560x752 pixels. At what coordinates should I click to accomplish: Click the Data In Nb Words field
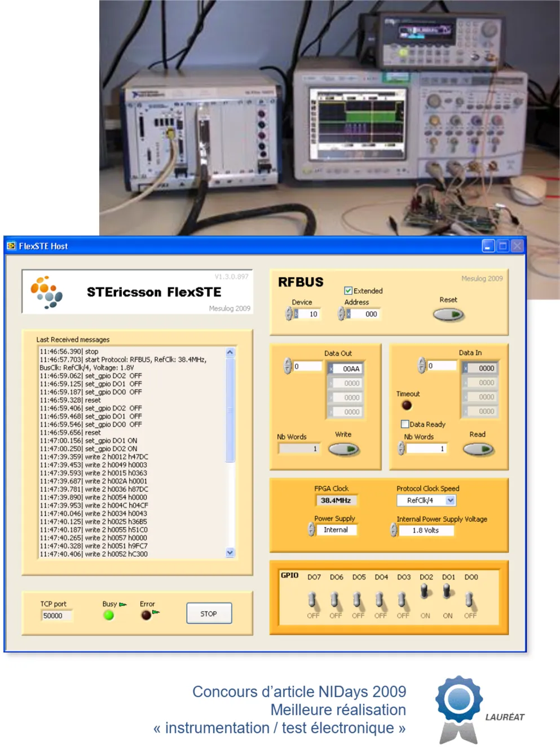tap(426, 448)
